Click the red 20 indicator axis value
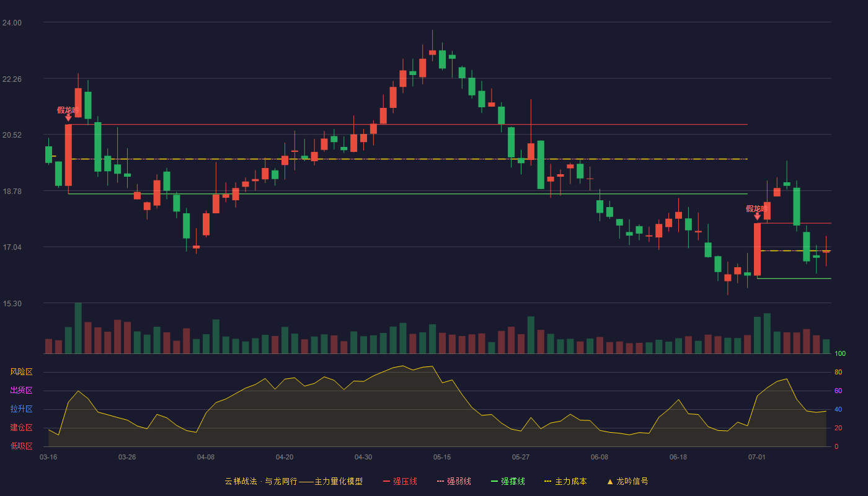The image size is (868, 496). click(838, 428)
